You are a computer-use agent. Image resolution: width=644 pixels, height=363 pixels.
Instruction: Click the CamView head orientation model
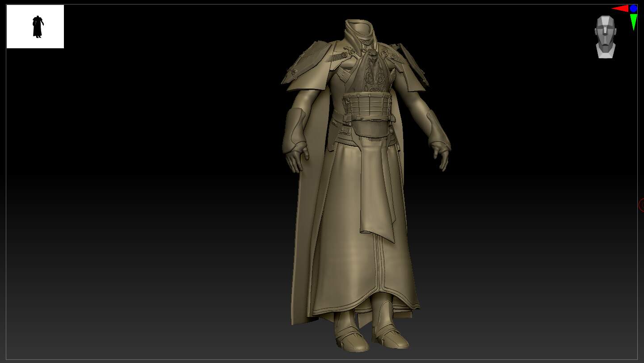tap(606, 37)
